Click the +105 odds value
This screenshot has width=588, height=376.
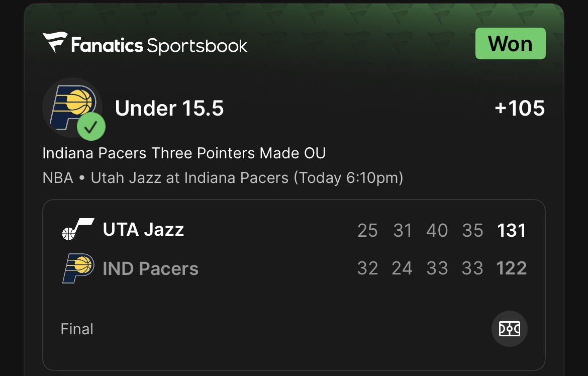(x=520, y=108)
